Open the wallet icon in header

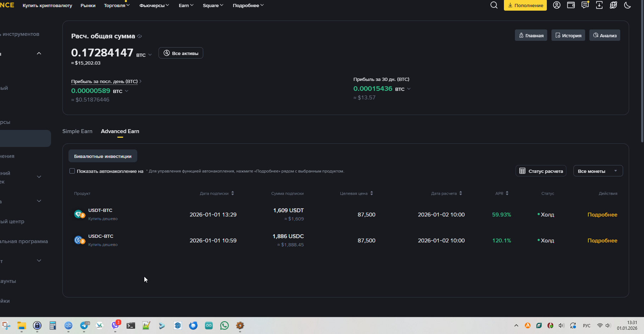[571, 5]
